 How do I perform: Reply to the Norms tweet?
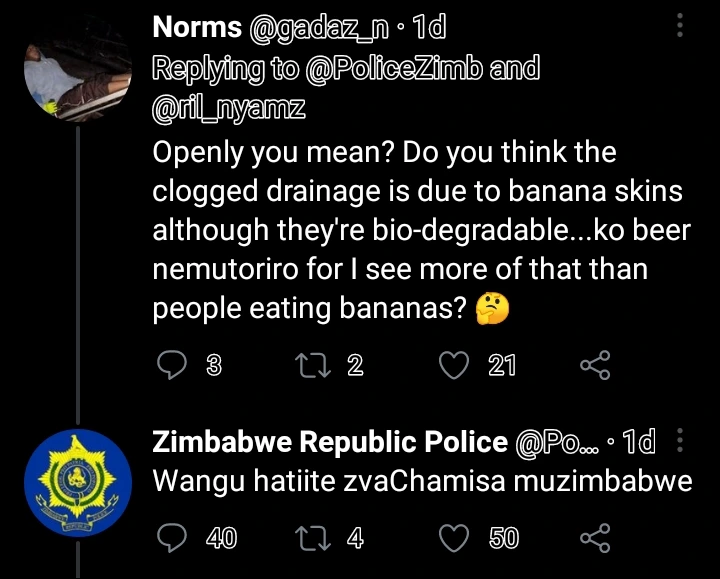(x=173, y=366)
